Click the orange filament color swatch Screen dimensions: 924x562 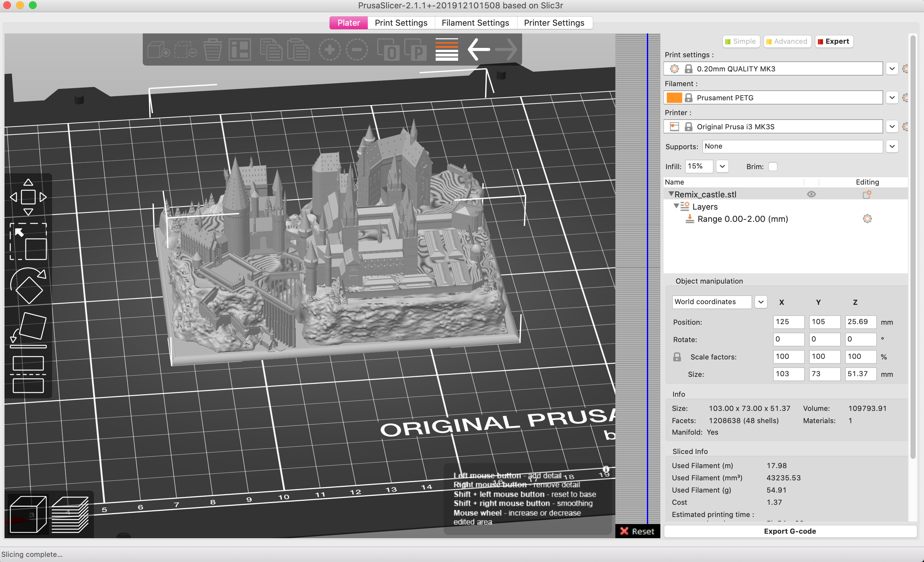click(x=674, y=98)
